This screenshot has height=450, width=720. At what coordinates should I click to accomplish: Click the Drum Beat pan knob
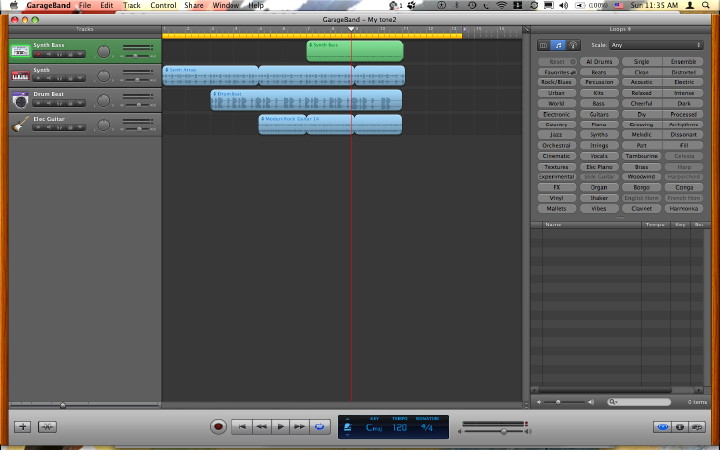[104, 100]
